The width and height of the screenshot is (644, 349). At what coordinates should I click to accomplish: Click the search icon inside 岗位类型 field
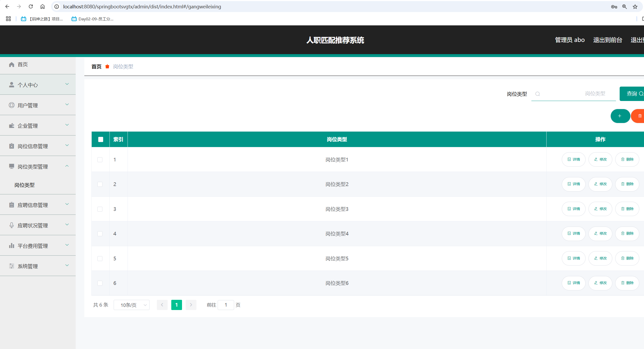pos(538,94)
